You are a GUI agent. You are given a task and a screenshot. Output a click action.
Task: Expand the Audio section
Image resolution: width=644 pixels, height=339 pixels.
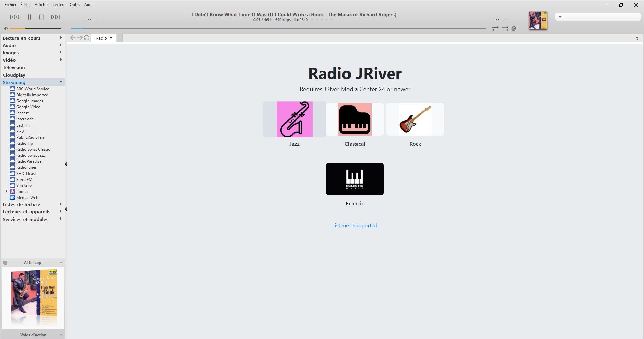point(61,45)
